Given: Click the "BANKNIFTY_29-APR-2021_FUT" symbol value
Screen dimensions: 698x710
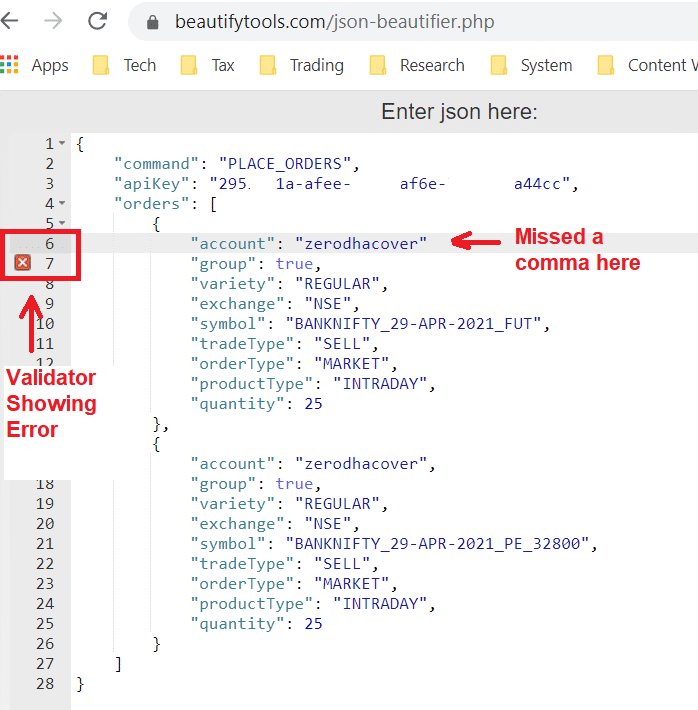Looking at the screenshot, I should pyautogui.click(x=413, y=324).
